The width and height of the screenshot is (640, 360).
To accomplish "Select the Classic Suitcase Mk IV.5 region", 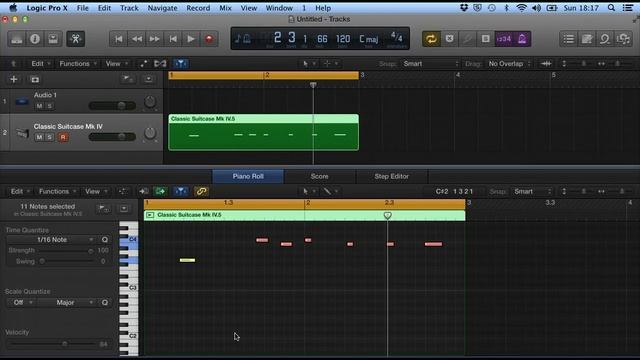I will coord(264,132).
